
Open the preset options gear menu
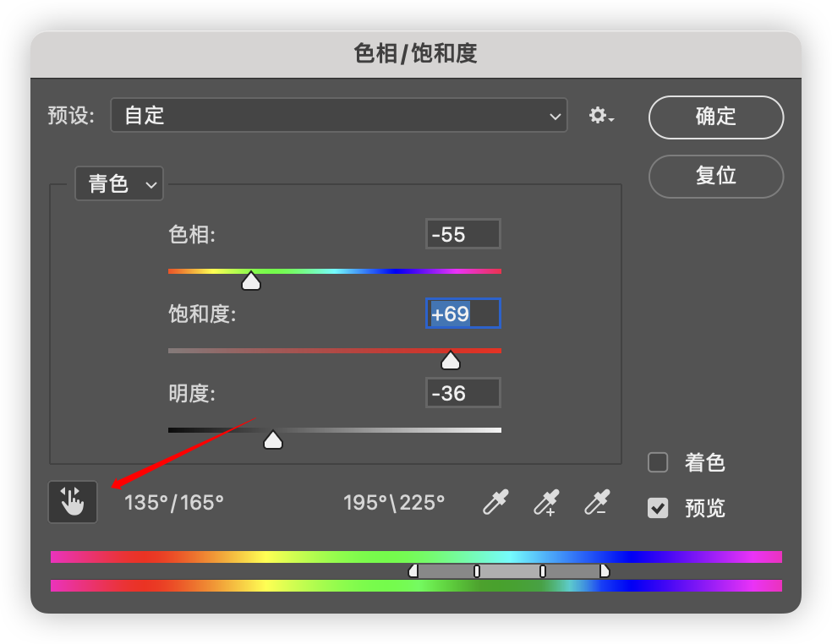(601, 116)
